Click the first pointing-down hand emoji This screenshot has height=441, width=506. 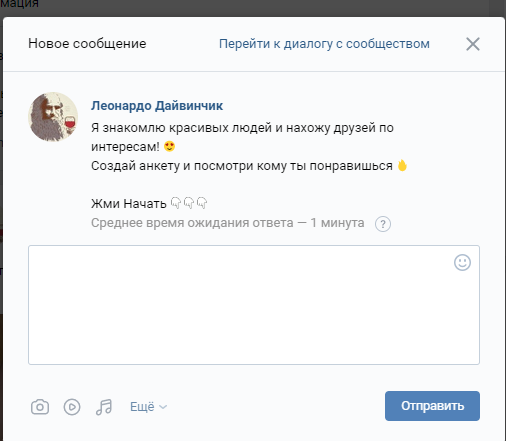pos(176,203)
